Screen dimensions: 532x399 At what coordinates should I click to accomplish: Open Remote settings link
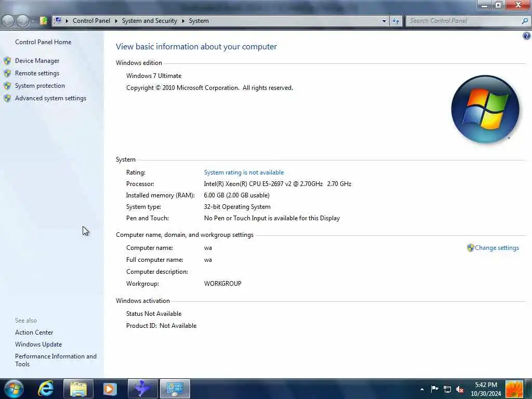[x=37, y=73]
